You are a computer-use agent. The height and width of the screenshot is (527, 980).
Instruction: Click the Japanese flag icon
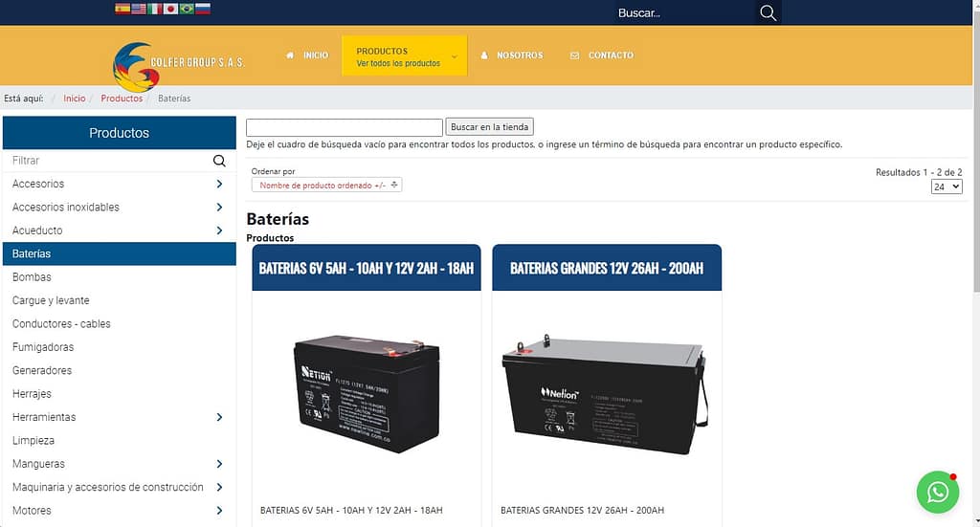170,9
